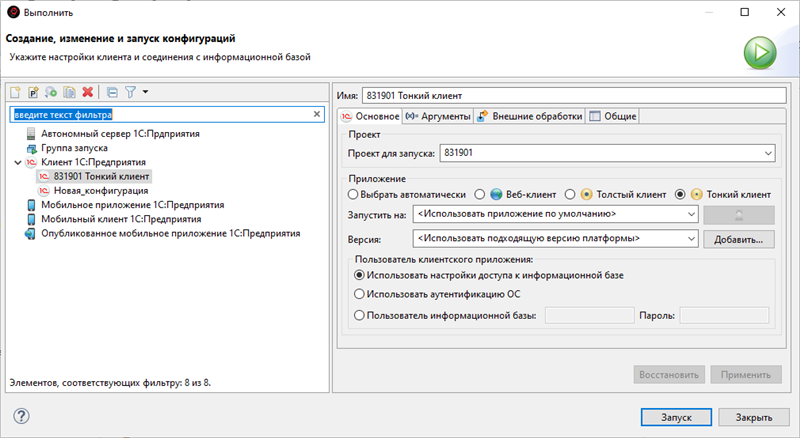Create a new launch configuration
The width and height of the screenshot is (800, 438).
click(15, 92)
